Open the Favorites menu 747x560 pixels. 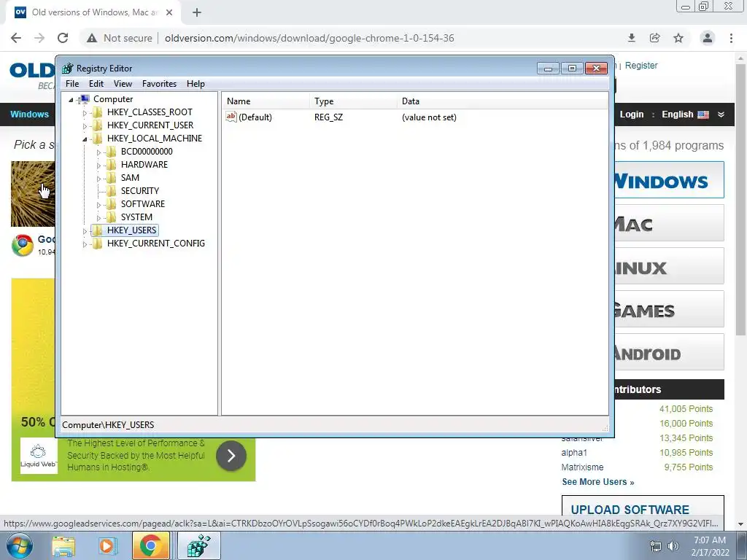[x=159, y=84]
